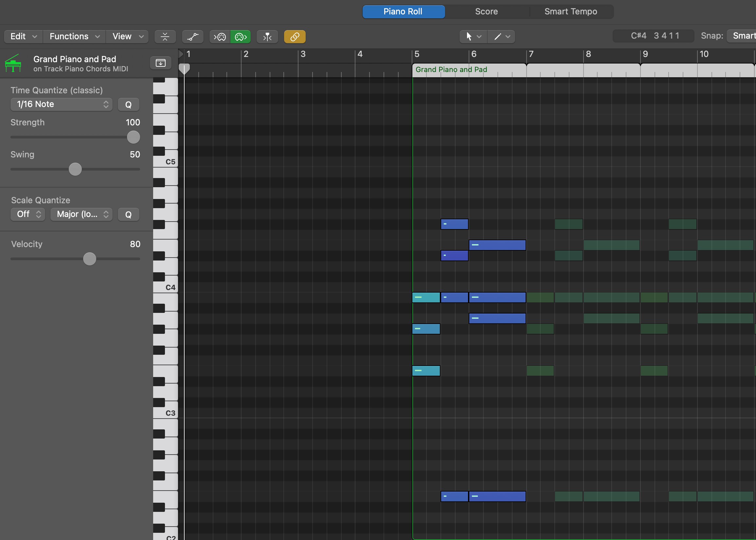This screenshot has height=540, width=756.
Task: Enable the MIDI In button
Action: 220,37
